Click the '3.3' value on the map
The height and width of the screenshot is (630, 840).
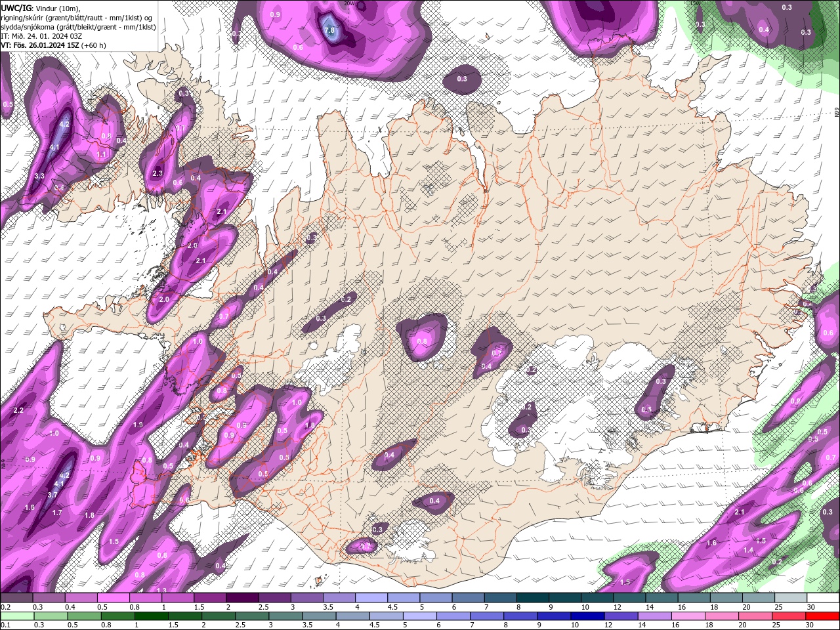[39, 176]
